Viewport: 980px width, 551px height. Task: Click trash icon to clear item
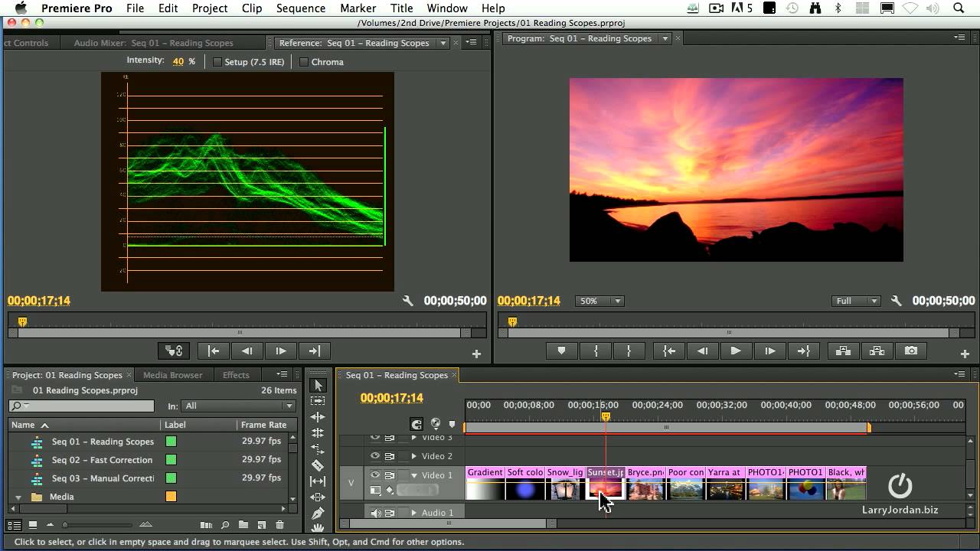coord(280,525)
